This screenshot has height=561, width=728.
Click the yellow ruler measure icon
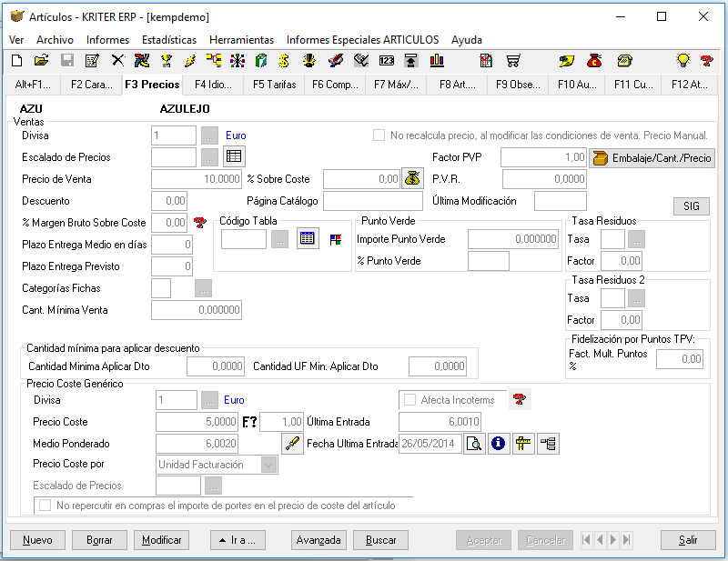[523, 443]
